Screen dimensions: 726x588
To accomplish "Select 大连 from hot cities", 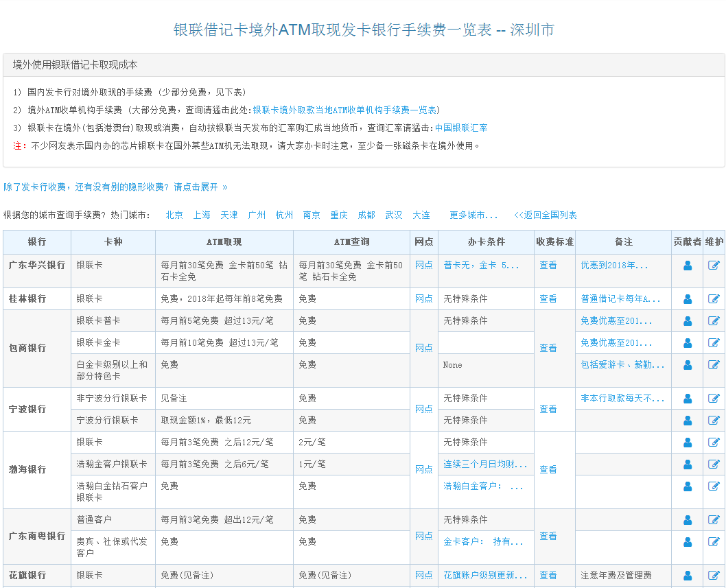I will click(421, 215).
